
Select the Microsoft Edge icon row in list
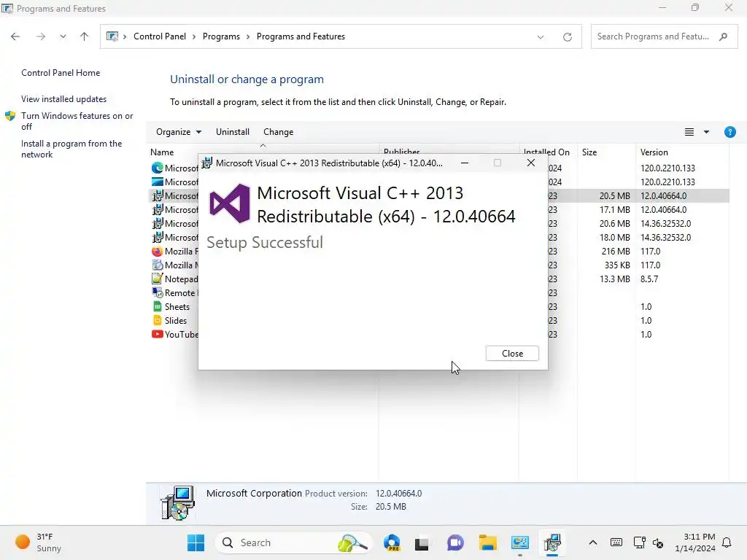(157, 168)
